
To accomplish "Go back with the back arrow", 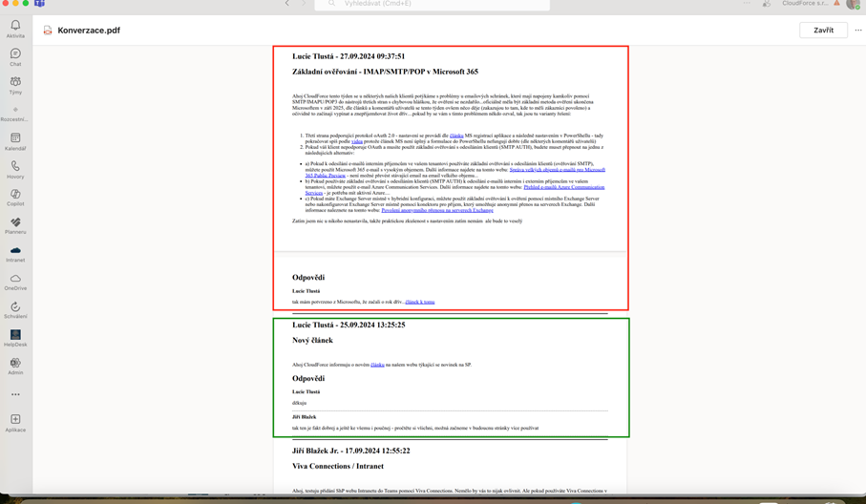I will click(287, 3).
